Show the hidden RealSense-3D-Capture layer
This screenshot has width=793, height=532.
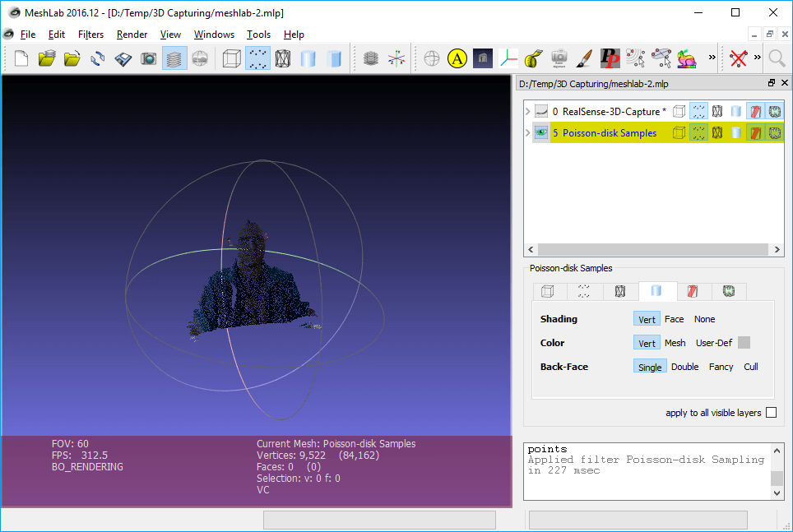click(541, 111)
